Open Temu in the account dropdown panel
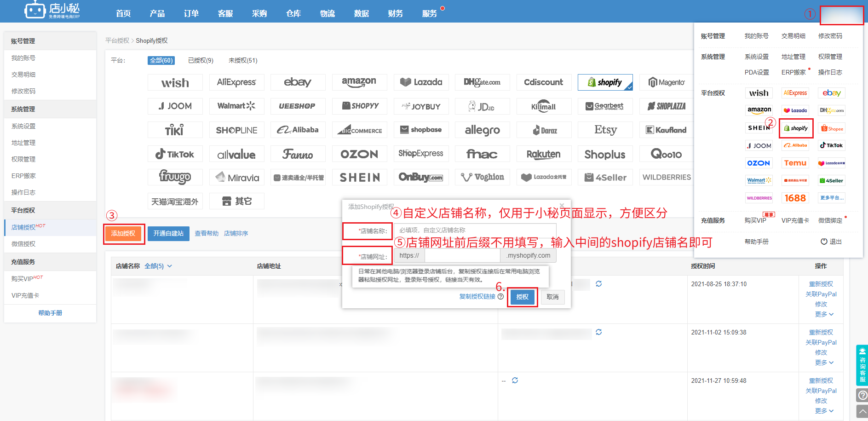 [795, 163]
